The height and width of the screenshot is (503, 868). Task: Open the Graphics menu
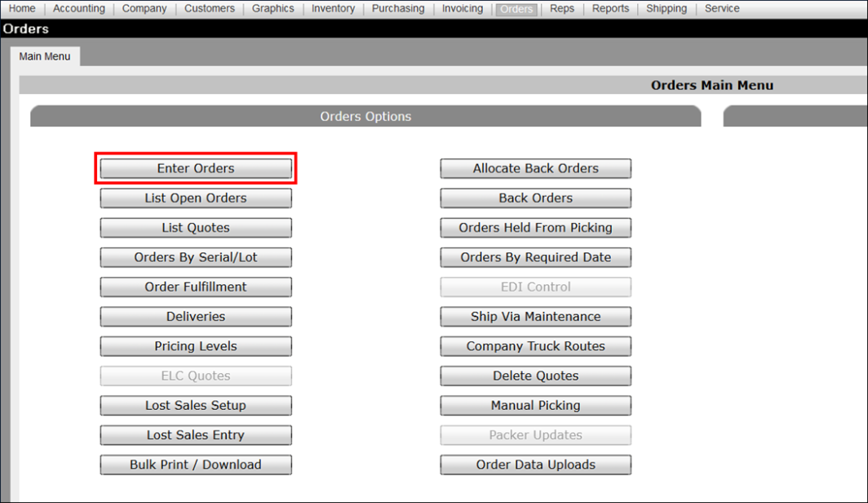point(273,8)
